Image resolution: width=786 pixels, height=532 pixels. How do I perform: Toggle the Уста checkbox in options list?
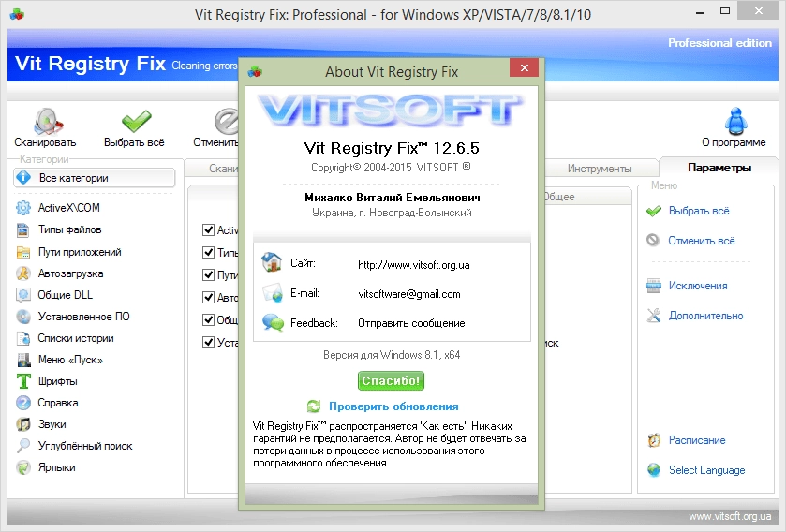(x=209, y=342)
